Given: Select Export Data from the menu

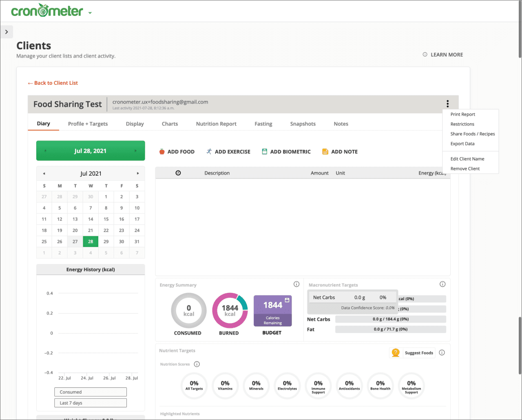Looking at the screenshot, I should coord(462,143).
